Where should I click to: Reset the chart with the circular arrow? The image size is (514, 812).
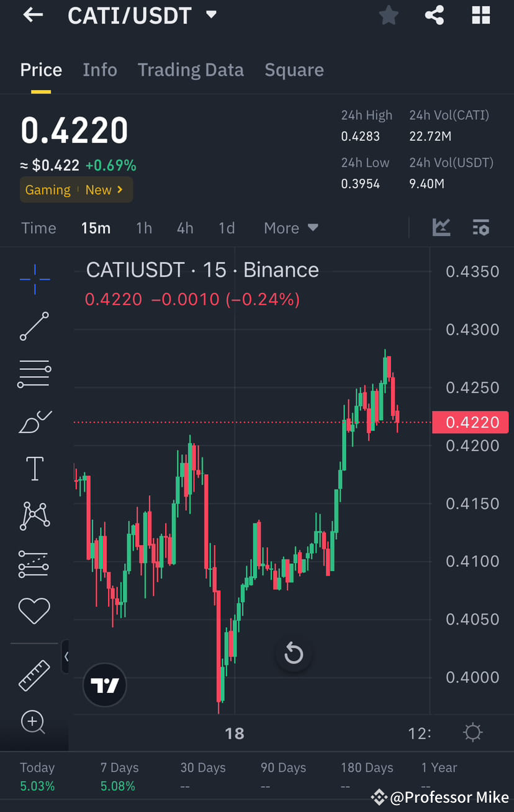293,653
